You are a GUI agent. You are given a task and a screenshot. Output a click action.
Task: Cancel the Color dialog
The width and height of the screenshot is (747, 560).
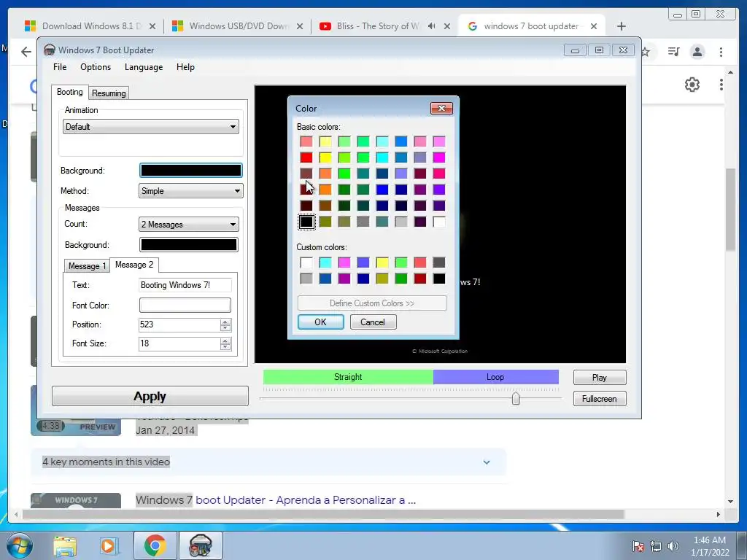[373, 322]
